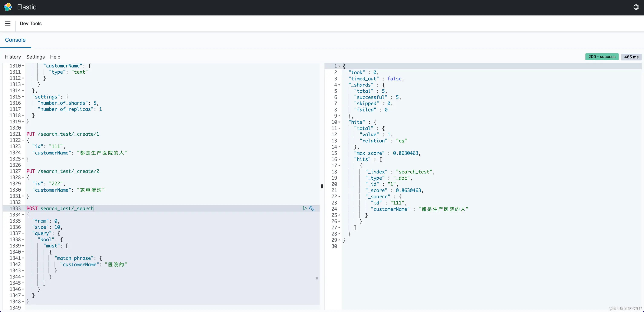Open Console Settings

[36, 57]
